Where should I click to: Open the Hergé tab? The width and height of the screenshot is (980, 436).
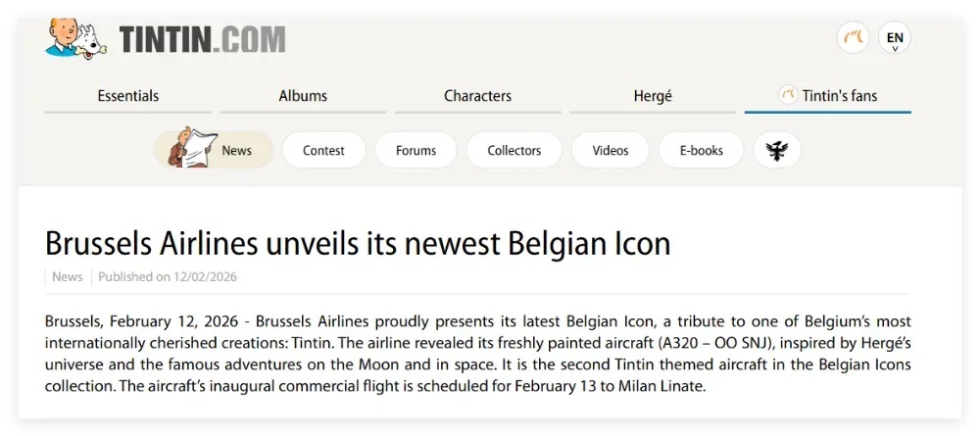(653, 96)
